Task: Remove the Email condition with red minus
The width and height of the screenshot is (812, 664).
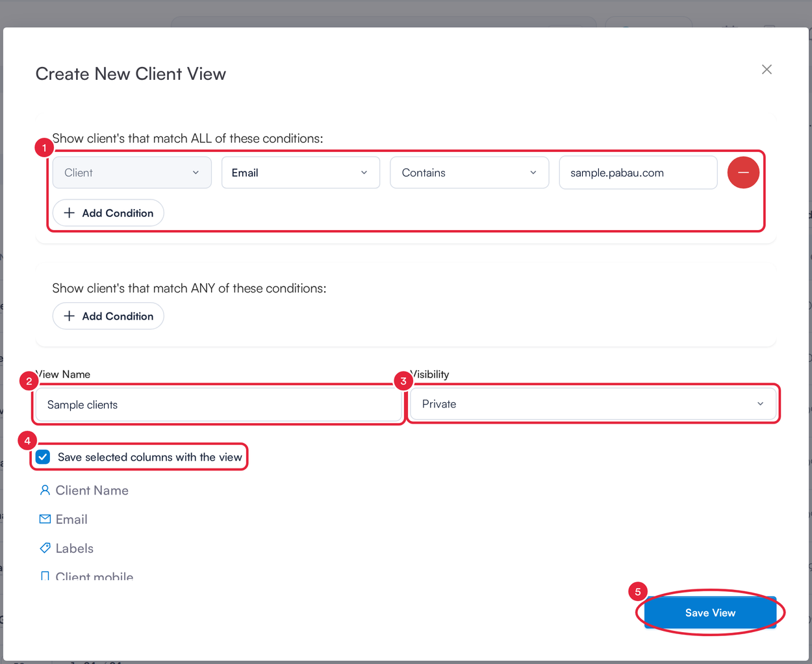Action: point(743,173)
